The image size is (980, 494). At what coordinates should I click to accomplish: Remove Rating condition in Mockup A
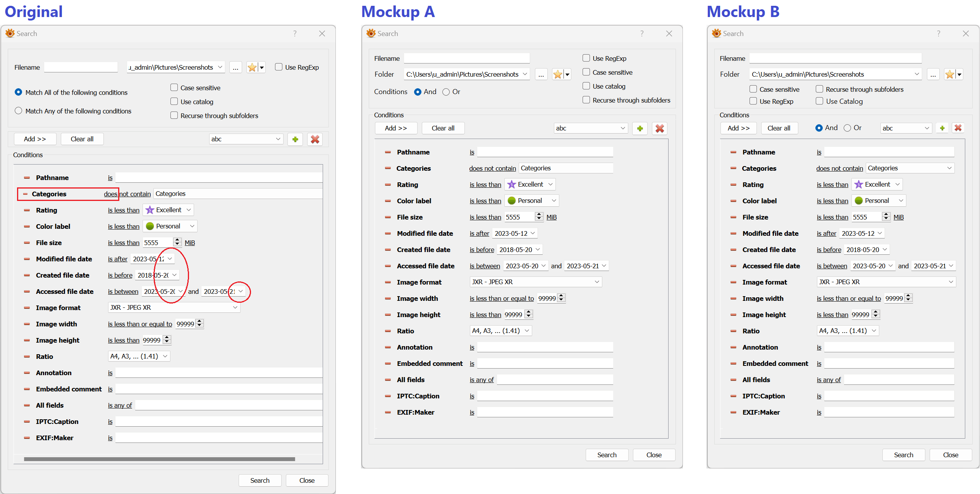[388, 185]
